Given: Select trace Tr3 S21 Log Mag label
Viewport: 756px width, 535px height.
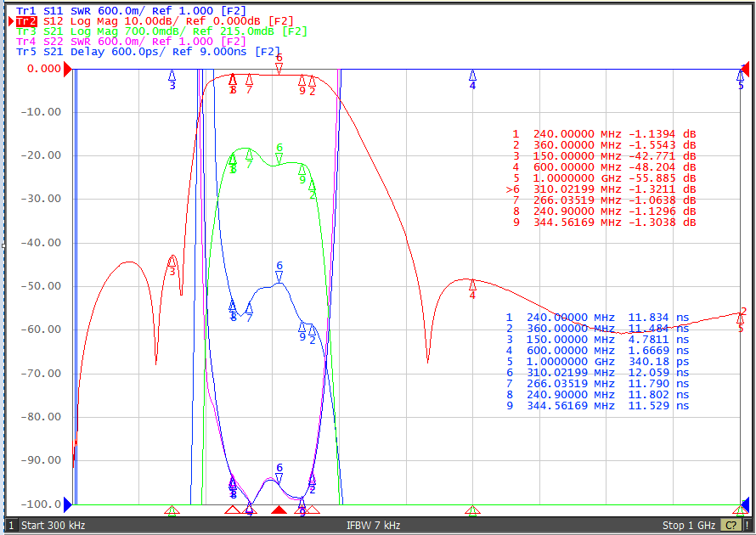Looking at the screenshot, I should (x=161, y=31).
